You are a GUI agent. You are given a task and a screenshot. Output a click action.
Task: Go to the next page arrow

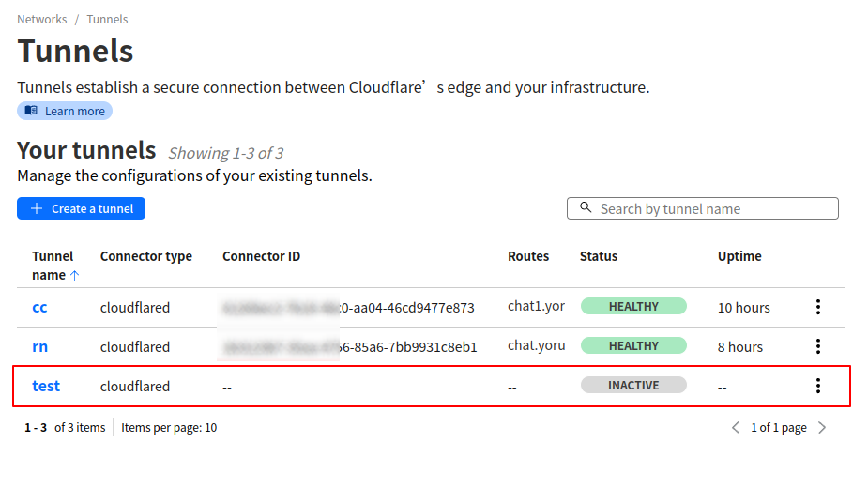coord(822,428)
